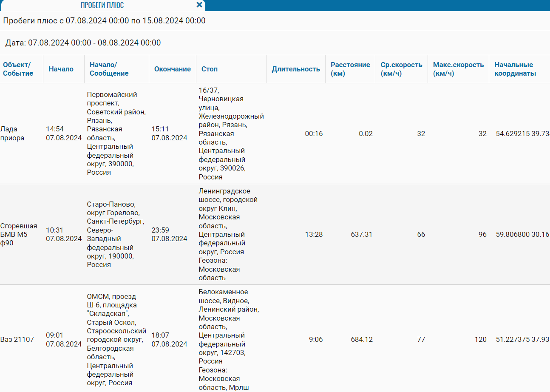
Task: Click the Начальные координаты column header
Action: click(515, 69)
